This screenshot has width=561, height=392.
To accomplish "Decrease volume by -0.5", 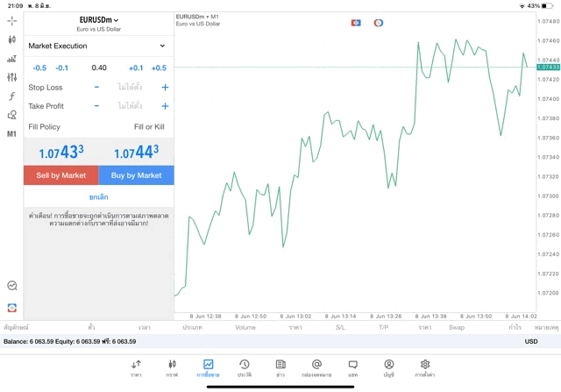I will pos(39,68).
